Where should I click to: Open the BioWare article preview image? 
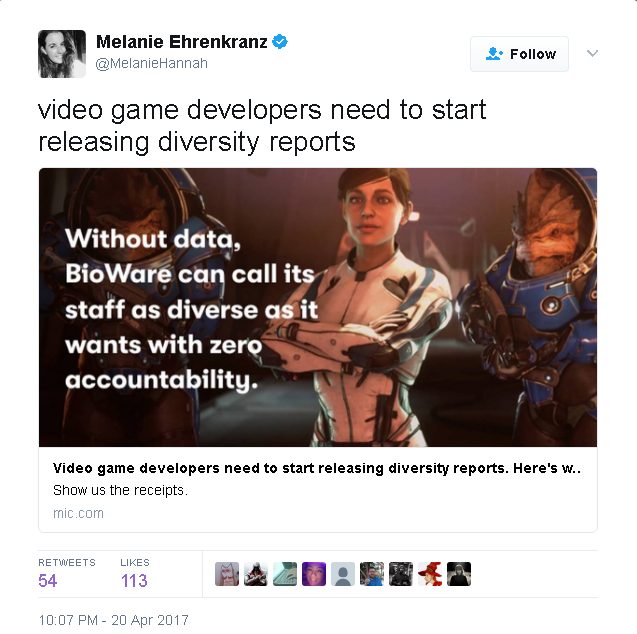tap(318, 307)
